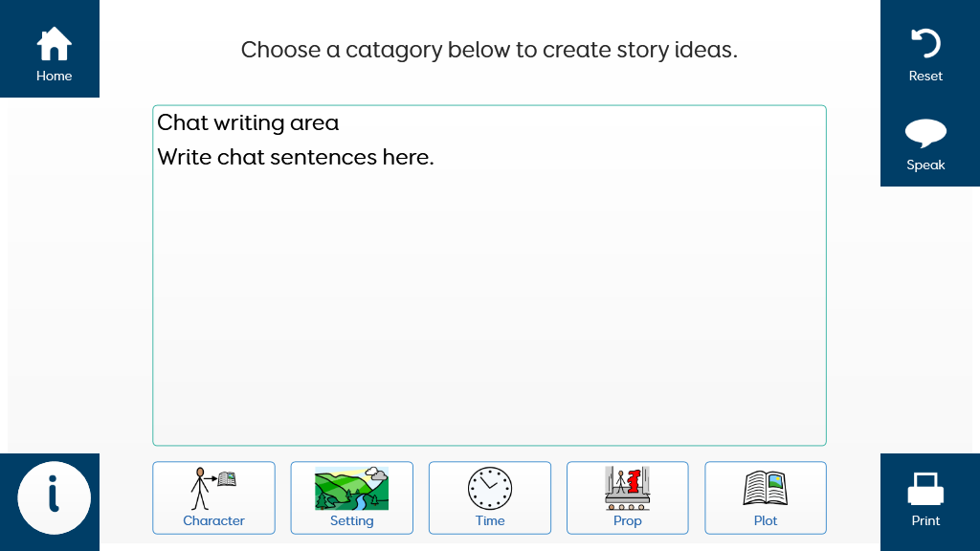Image resolution: width=980 pixels, height=551 pixels.
Task: Click the 'Write chat sentences here.' line
Action: coord(296,157)
